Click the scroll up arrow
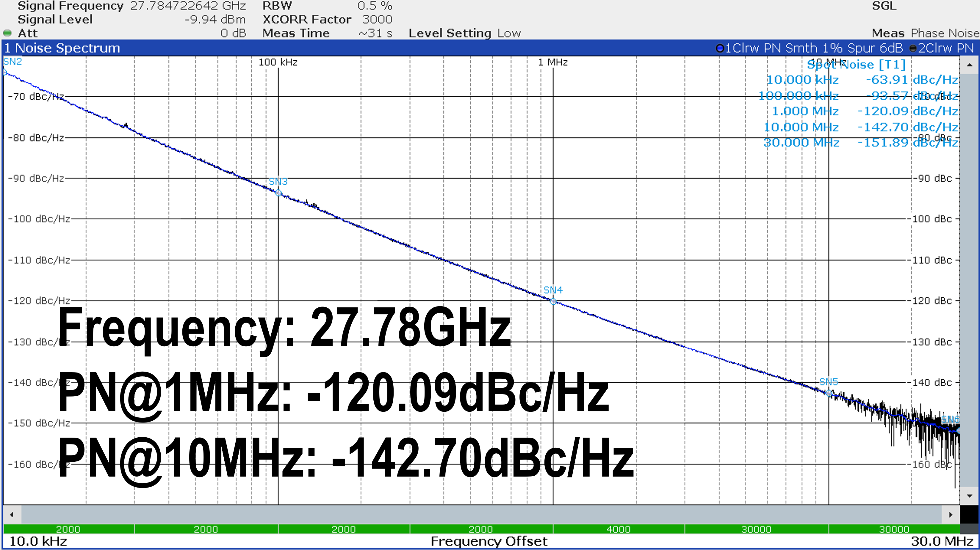 click(969, 65)
